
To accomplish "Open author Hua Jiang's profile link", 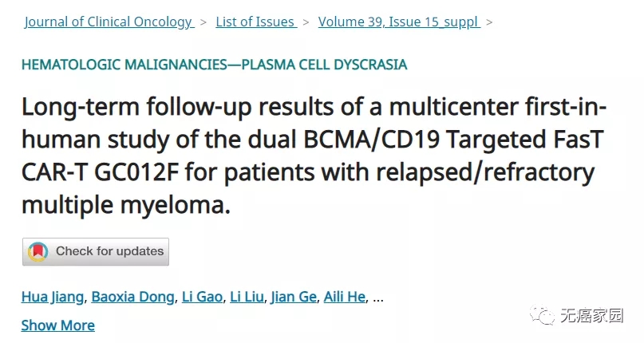I will click(x=52, y=298).
